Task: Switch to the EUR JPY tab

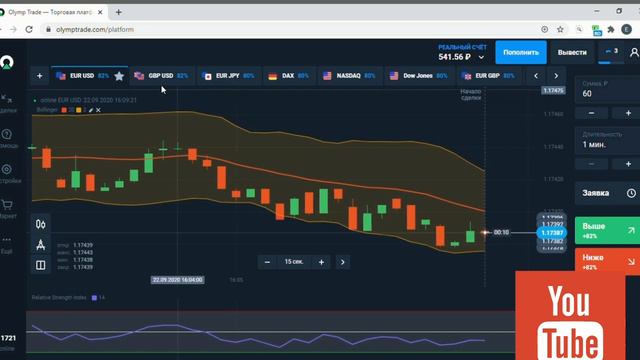Action: 229,76
